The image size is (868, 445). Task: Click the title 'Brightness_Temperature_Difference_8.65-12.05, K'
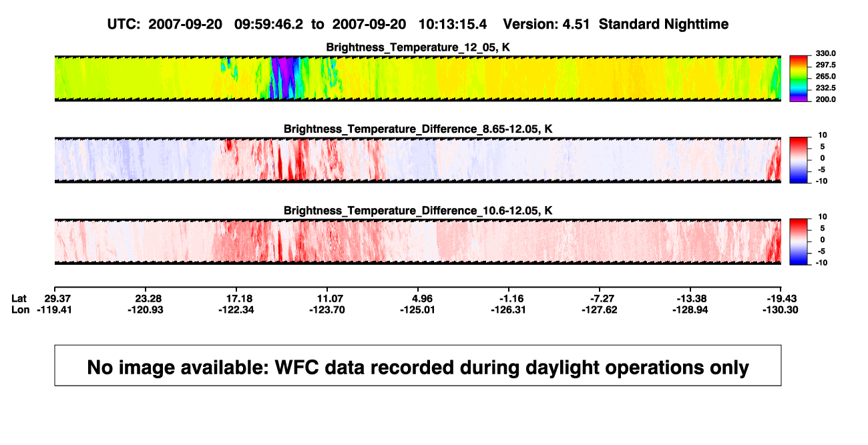tap(418, 129)
